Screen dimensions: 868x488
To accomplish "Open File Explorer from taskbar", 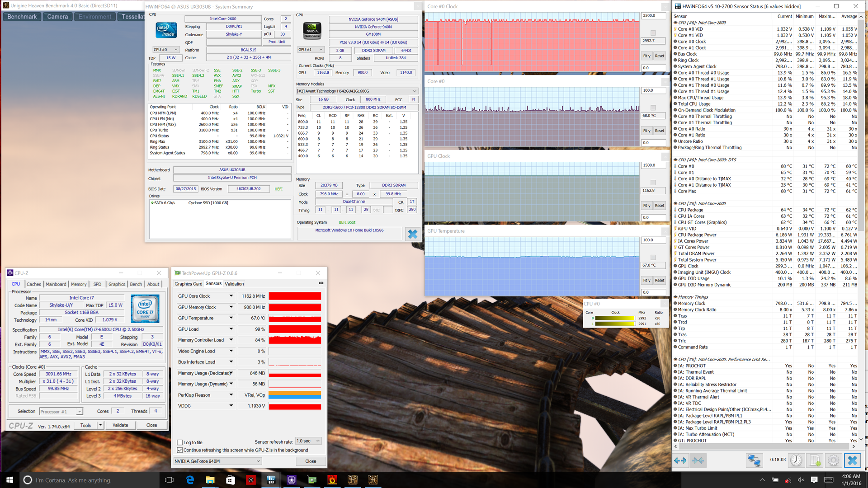I will (210, 479).
